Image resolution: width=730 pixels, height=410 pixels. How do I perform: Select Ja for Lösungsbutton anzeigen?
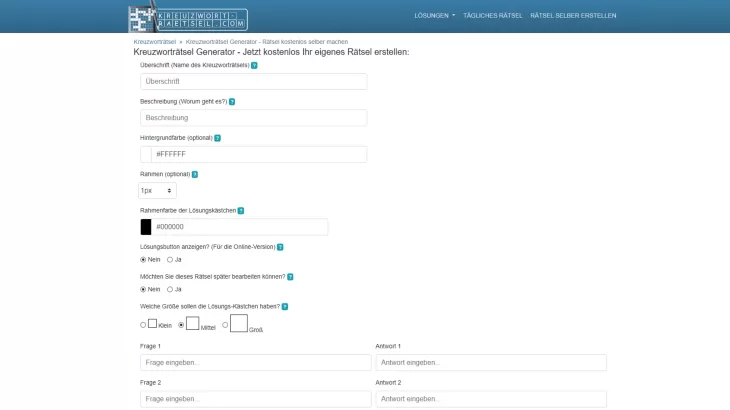(170, 260)
